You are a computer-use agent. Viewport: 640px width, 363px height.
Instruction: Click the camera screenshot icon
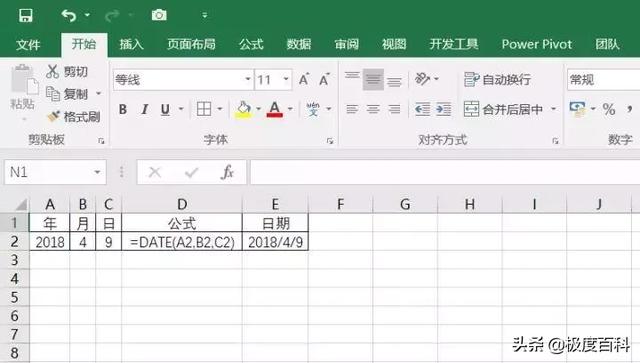(x=159, y=16)
